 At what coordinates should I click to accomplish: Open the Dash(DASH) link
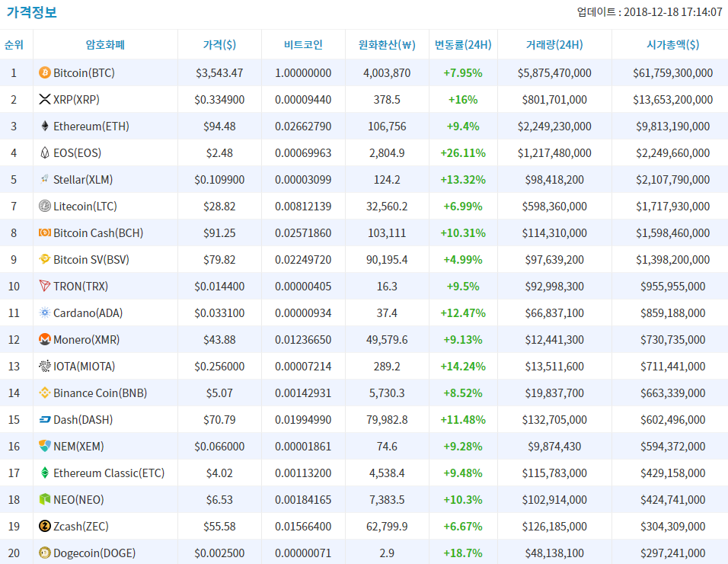coord(84,419)
